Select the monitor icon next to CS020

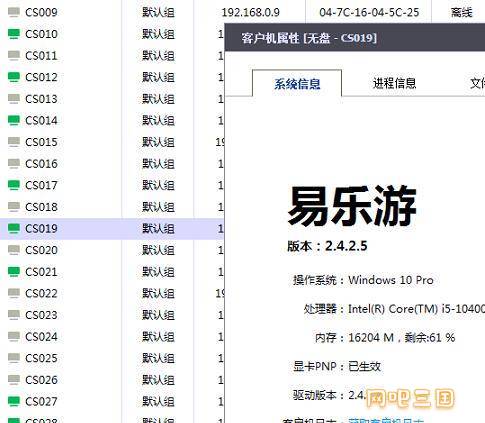point(14,250)
